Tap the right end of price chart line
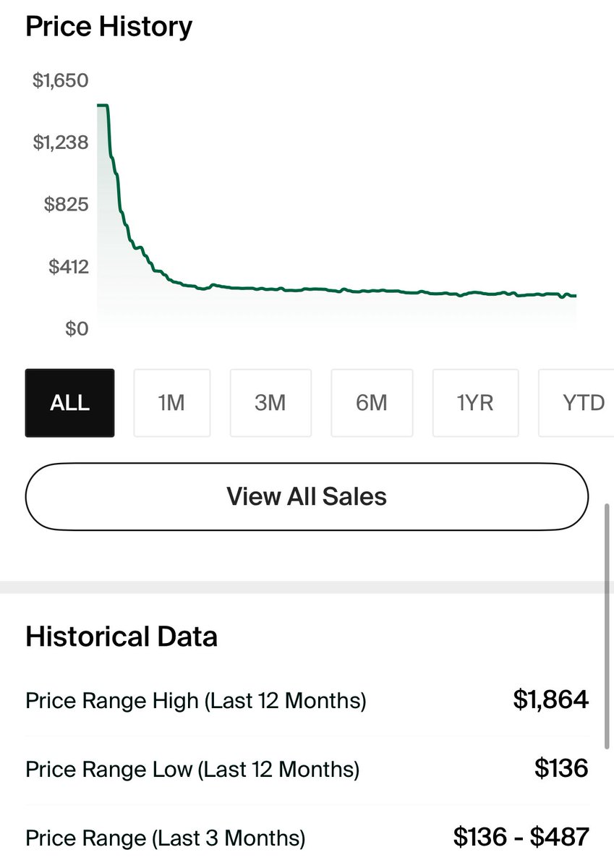Screen dimensions: 614x868 pos(574,295)
